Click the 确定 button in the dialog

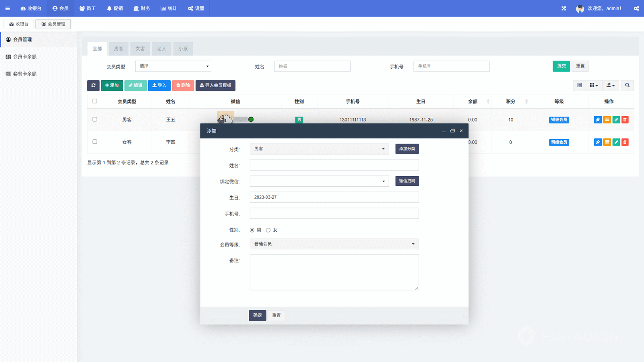[x=257, y=315]
